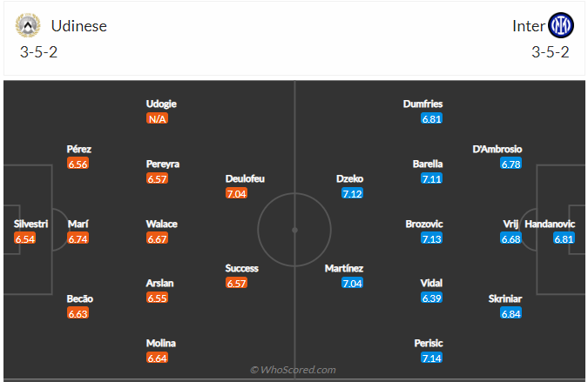Click Skriniar's 6.84 rating badge
This screenshot has height=382, width=588.
511,313
